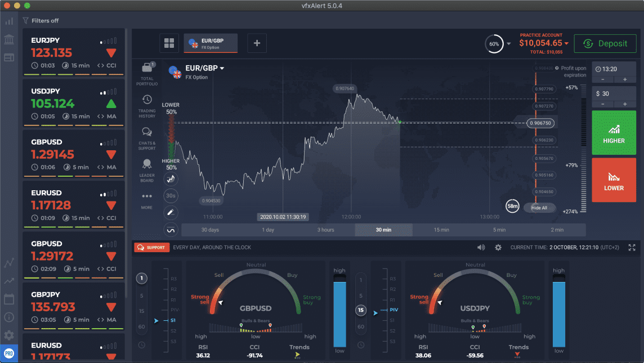This screenshot has width=644, height=363.
Task: Open the settings gear in the bottom bar
Action: (x=498, y=247)
